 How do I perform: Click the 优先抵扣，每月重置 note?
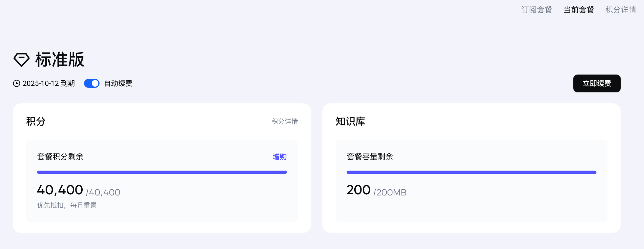tap(67, 205)
